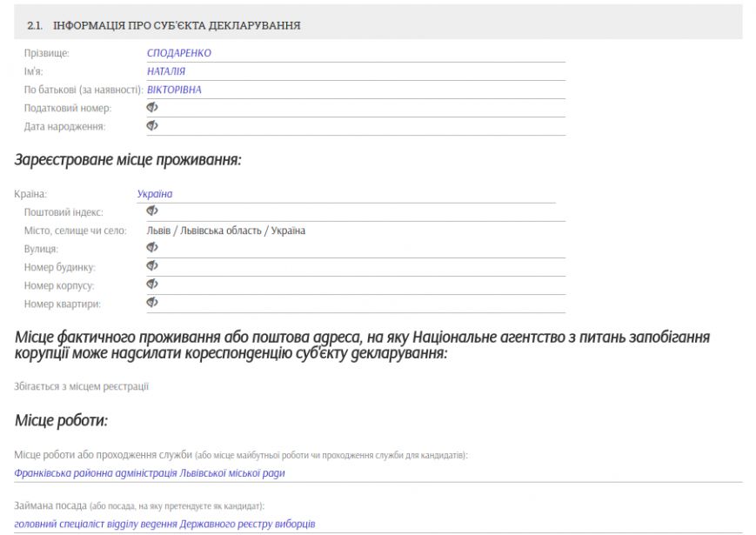This screenshot has height=535, width=756.
Task: Click label Прізвище
Action: click(47, 53)
